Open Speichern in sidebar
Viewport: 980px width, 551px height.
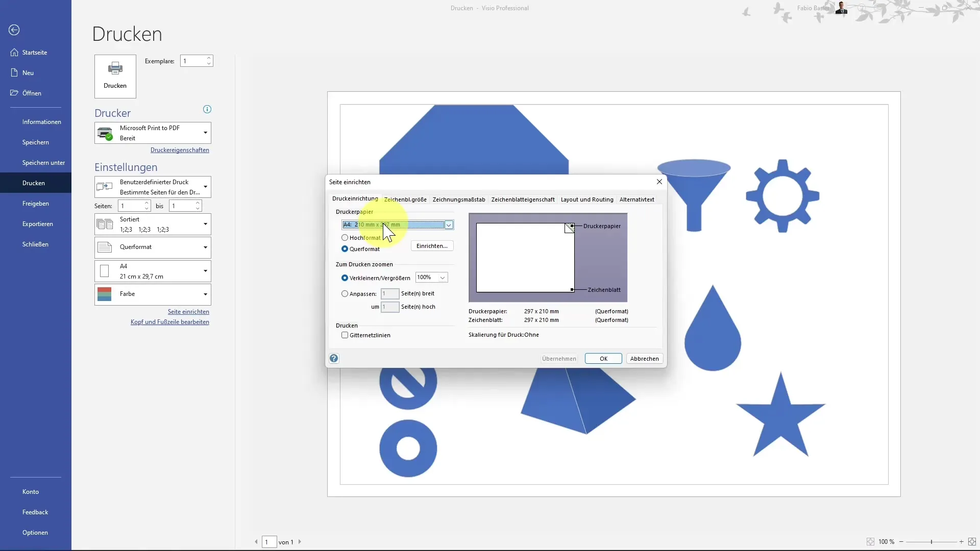36,142
